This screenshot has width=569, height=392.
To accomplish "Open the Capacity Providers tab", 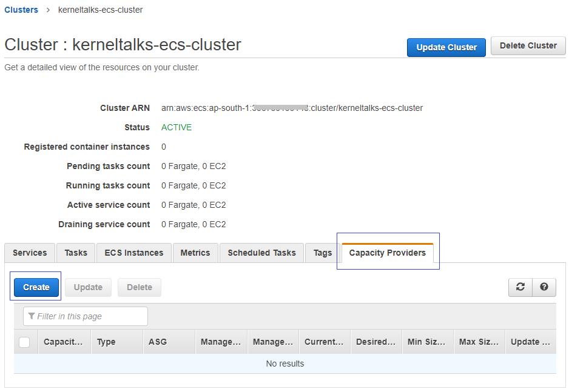I will coord(387,253).
